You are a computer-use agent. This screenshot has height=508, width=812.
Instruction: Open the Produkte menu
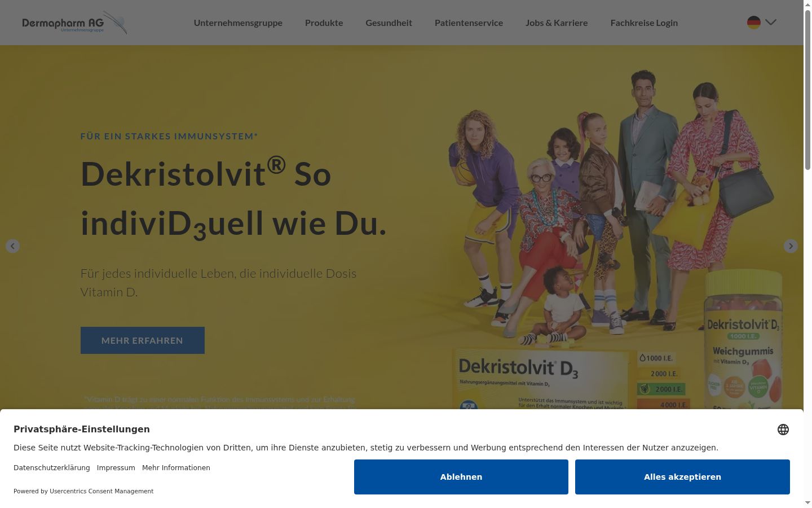tap(324, 23)
